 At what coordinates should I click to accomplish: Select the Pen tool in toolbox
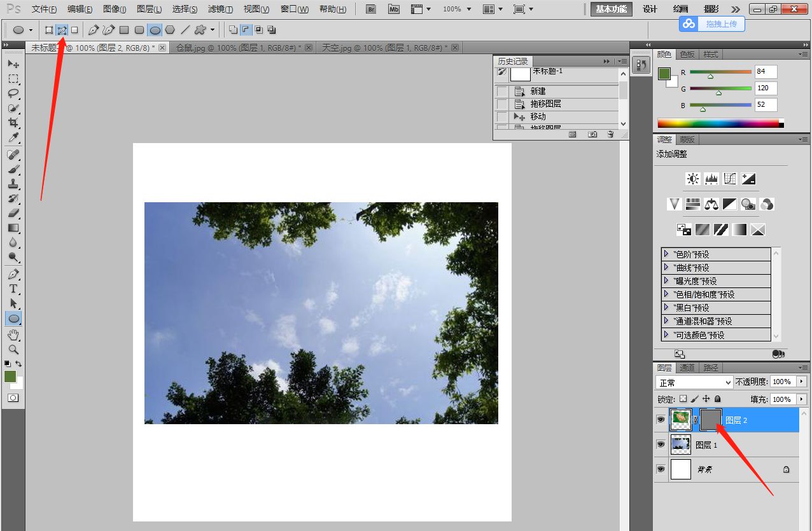[x=13, y=274]
